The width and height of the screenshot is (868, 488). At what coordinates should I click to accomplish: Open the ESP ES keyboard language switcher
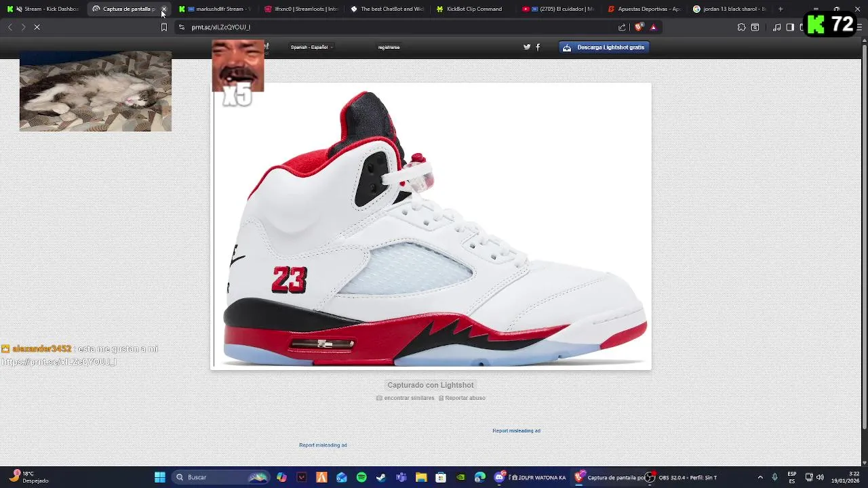click(792, 477)
